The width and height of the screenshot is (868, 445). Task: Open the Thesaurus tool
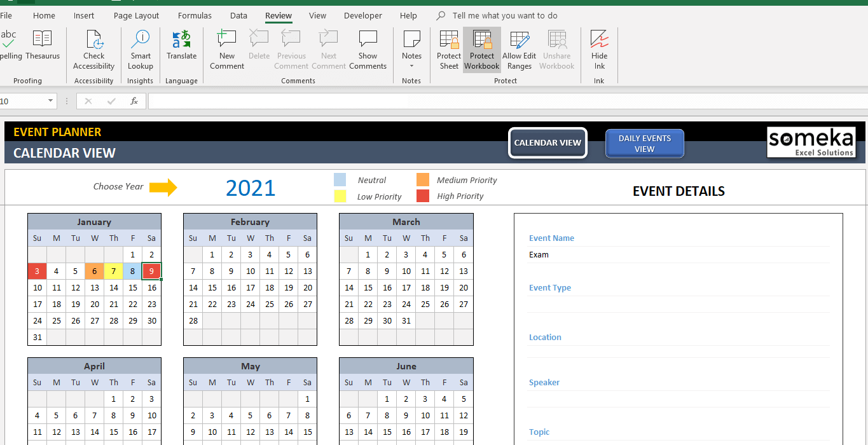pos(43,46)
